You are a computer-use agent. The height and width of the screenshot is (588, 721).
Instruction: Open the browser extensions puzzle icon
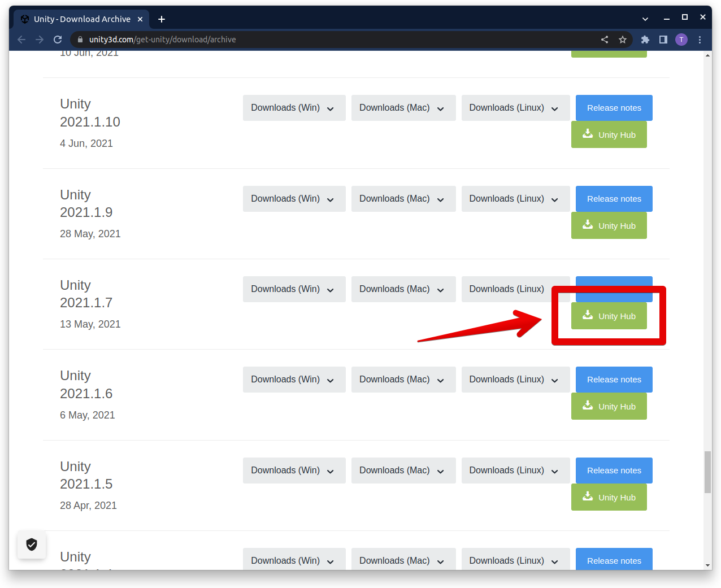point(645,40)
